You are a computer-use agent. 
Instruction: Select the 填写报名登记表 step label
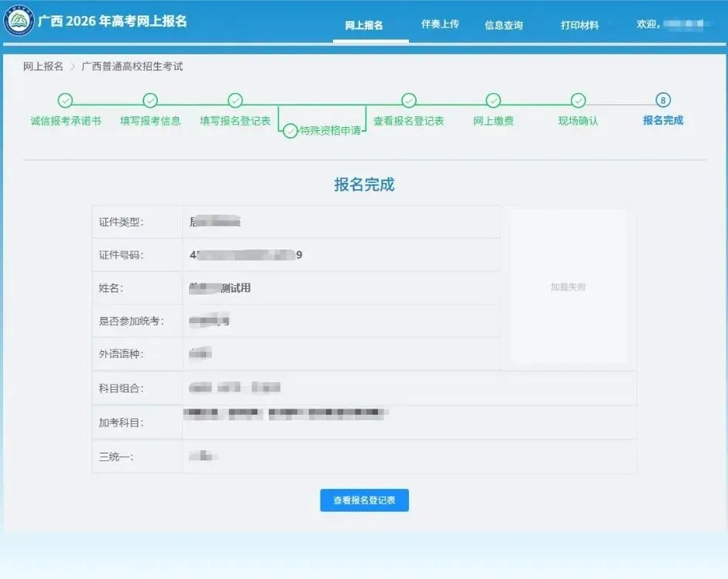pyautogui.click(x=235, y=121)
